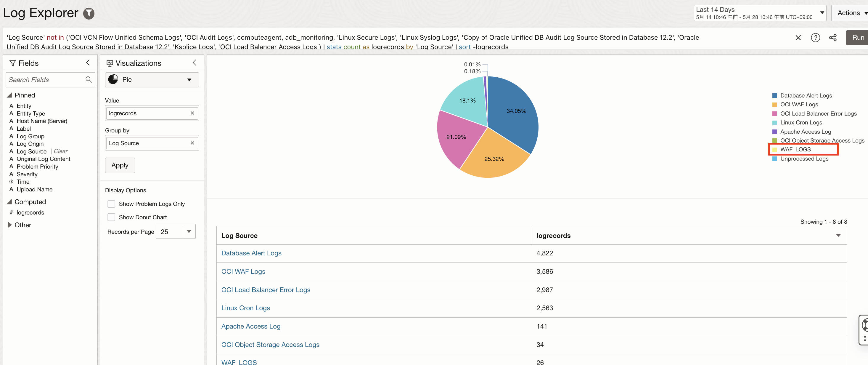Open the Records per Page dropdown
This screenshot has width=868, height=365.
[189, 231]
